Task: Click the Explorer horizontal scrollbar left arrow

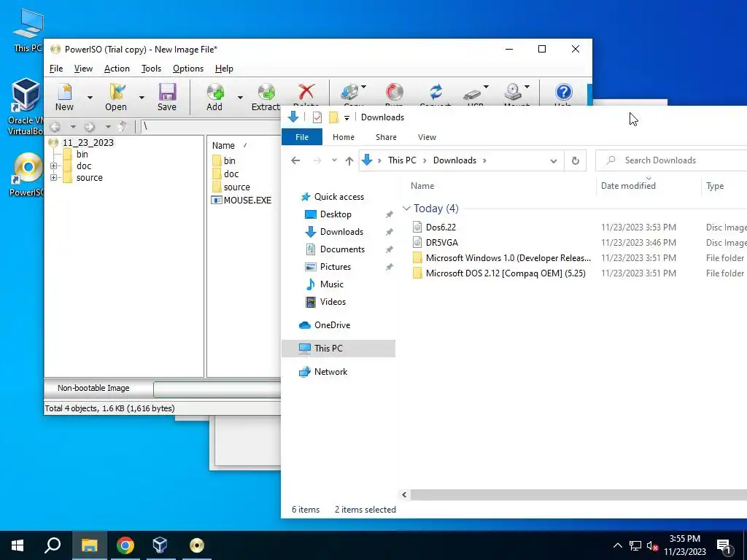Action: (x=404, y=495)
